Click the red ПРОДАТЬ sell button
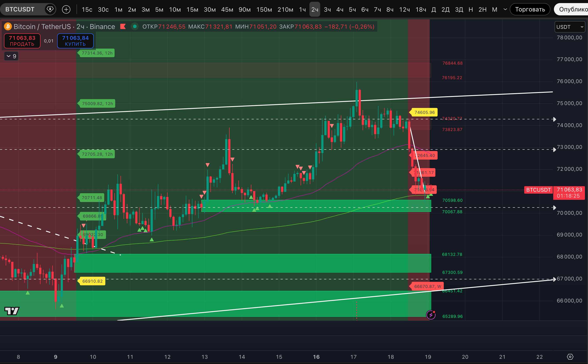The width and height of the screenshot is (588, 364). pos(22,41)
